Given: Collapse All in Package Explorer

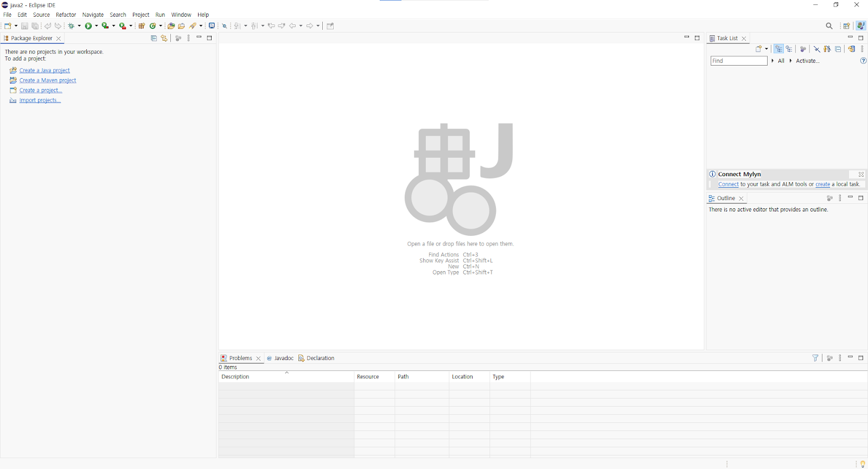Looking at the screenshot, I should pos(154,38).
